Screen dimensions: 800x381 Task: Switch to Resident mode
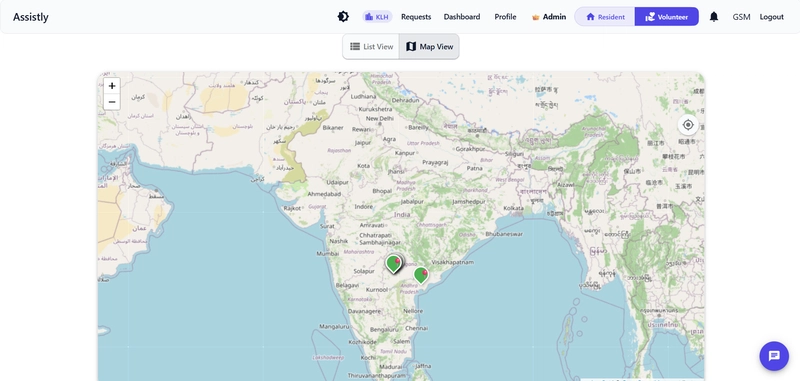point(605,17)
